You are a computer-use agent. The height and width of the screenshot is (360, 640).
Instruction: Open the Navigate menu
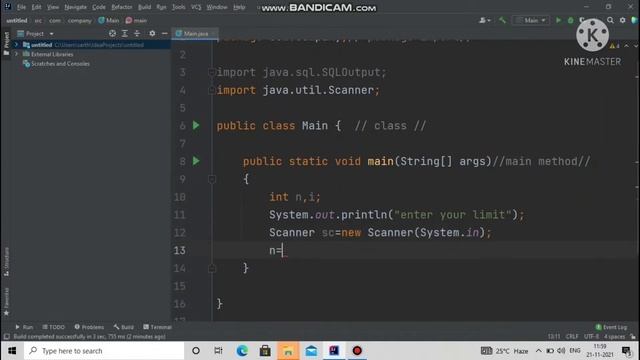point(76,7)
